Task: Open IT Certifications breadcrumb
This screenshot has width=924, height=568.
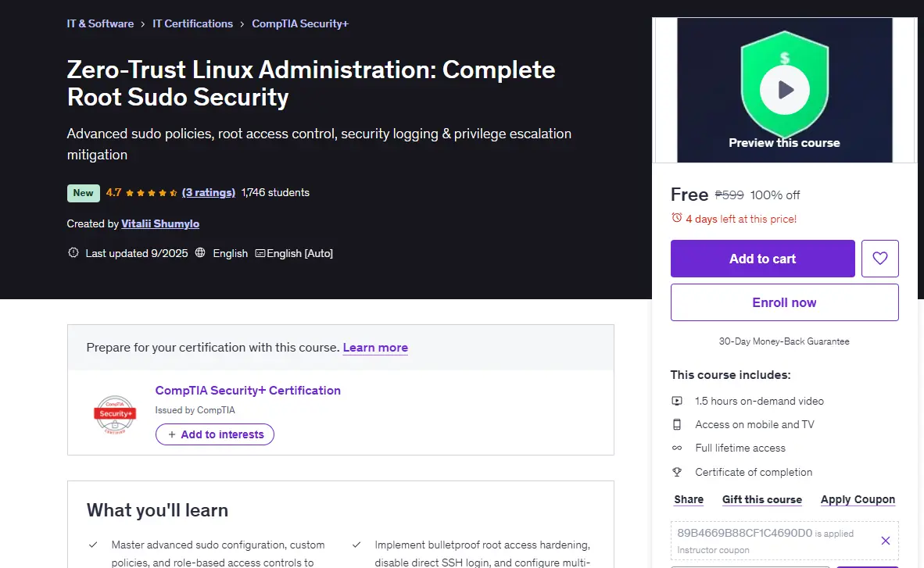Action: (193, 23)
